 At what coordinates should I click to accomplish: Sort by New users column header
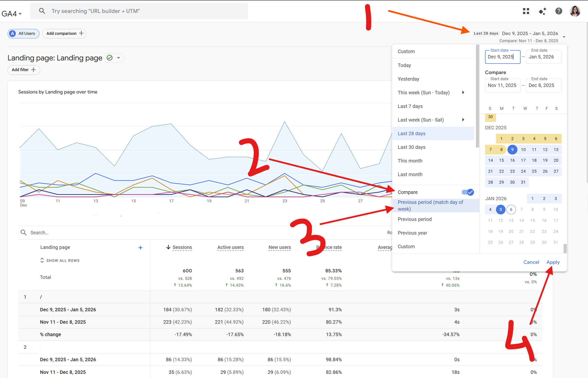(280, 247)
